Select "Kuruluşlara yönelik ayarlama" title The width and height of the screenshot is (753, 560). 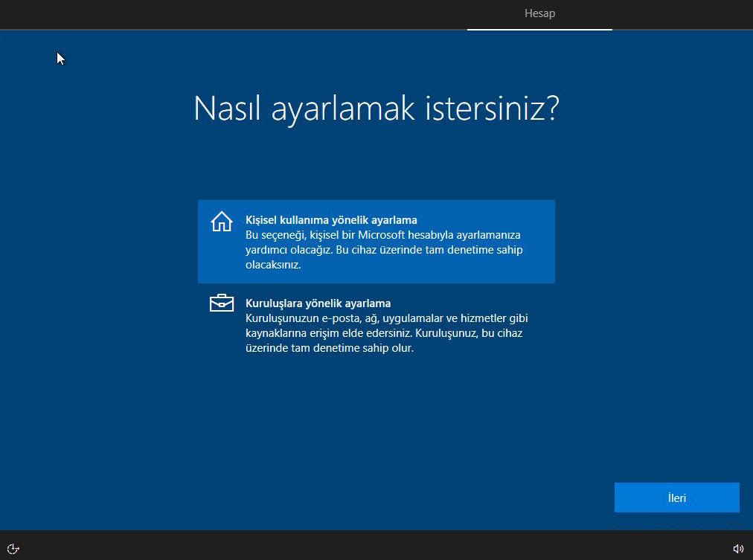coord(318,303)
